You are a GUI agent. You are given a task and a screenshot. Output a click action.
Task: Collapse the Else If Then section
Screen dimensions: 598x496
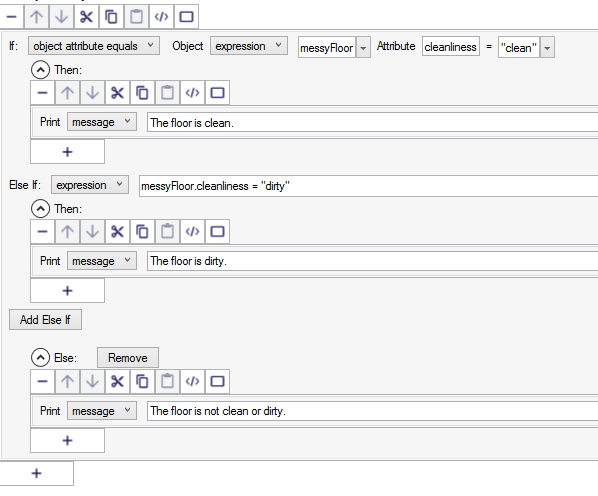tap(40, 209)
